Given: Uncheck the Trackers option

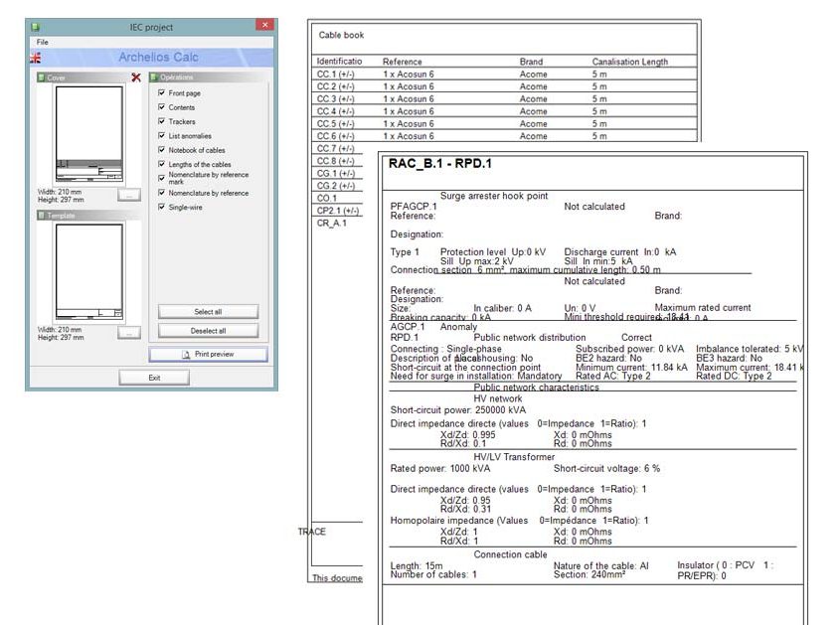Looking at the screenshot, I should [161, 121].
